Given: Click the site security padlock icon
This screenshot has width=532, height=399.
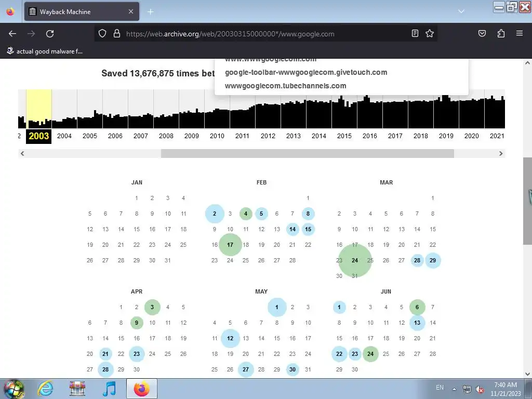Looking at the screenshot, I should (x=117, y=34).
